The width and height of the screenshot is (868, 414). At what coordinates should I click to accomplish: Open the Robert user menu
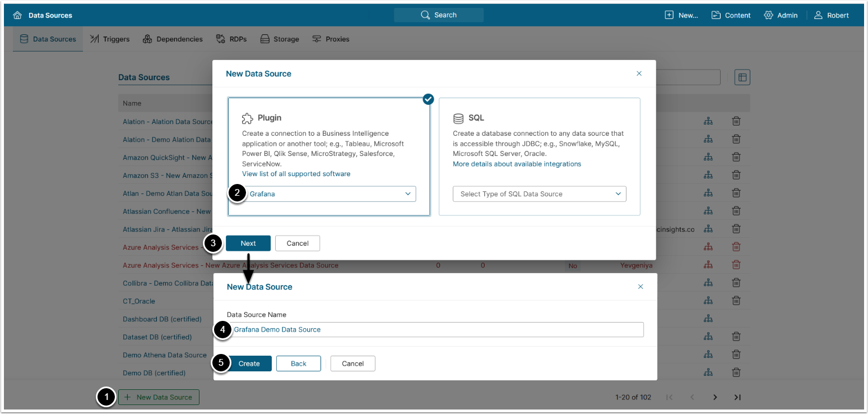(x=832, y=15)
